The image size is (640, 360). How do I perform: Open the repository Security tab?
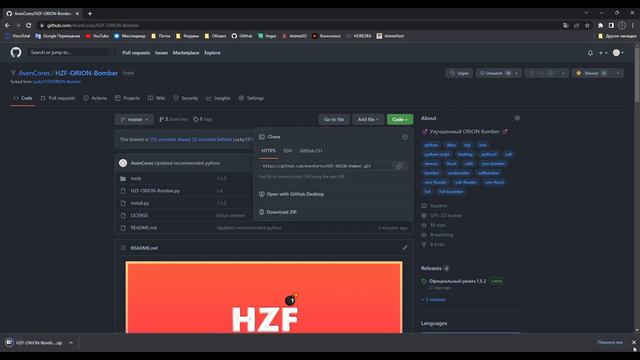[x=186, y=98]
